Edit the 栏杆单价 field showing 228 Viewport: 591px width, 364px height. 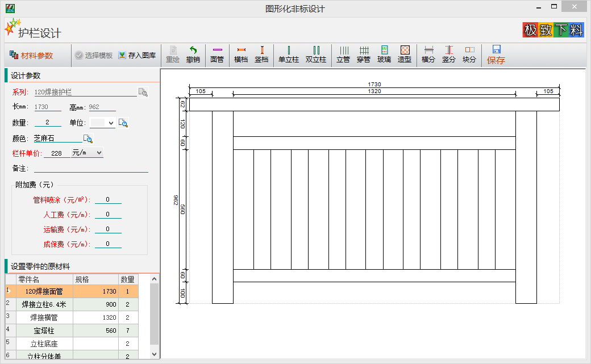coord(57,153)
